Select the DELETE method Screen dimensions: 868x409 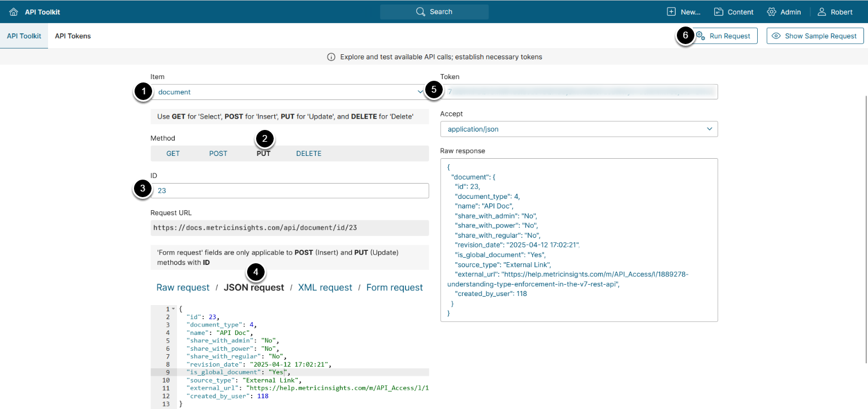pos(309,154)
